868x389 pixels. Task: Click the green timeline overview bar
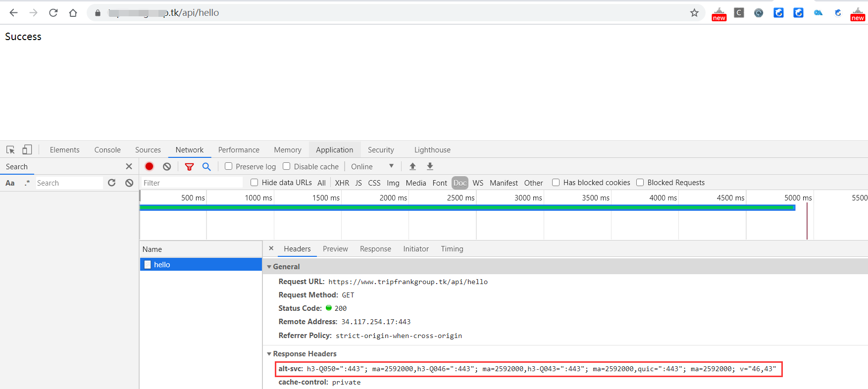[467, 207]
